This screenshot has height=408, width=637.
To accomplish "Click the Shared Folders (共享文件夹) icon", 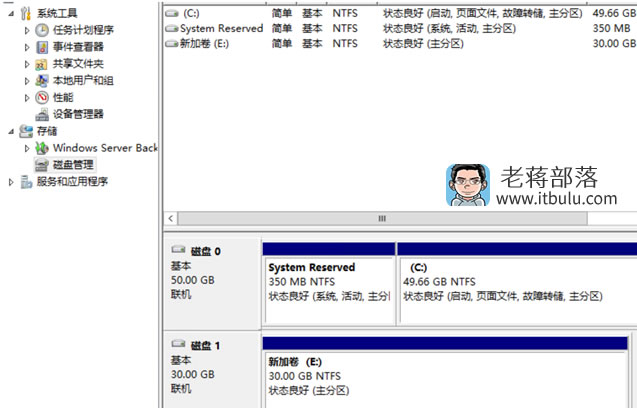I will (x=41, y=64).
